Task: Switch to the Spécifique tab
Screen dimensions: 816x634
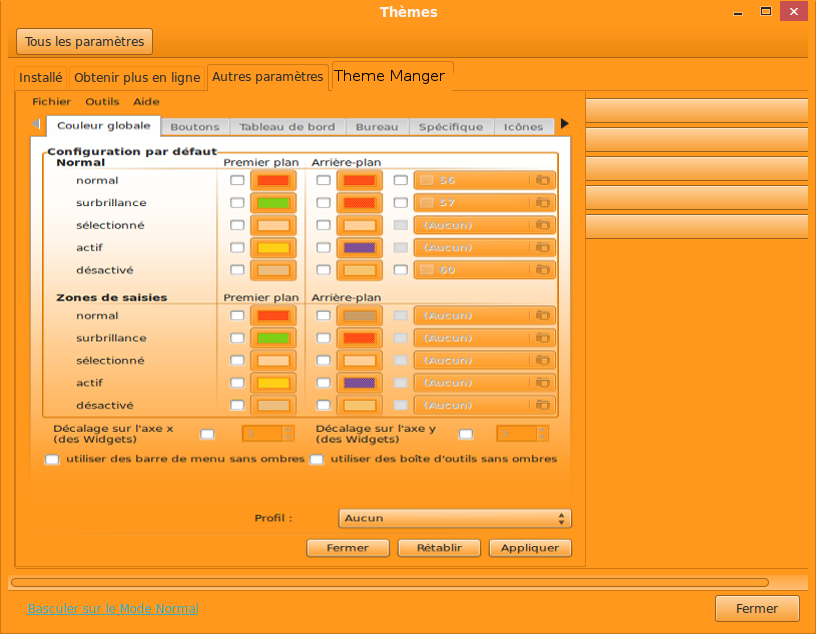Action: (451, 126)
